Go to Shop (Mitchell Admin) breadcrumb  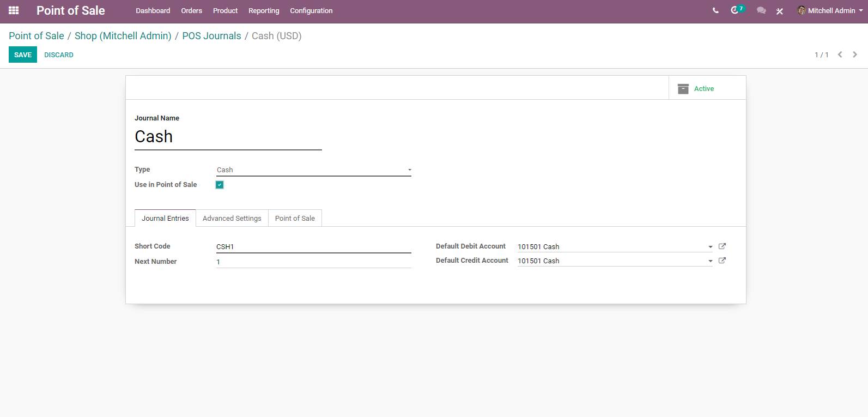point(123,36)
